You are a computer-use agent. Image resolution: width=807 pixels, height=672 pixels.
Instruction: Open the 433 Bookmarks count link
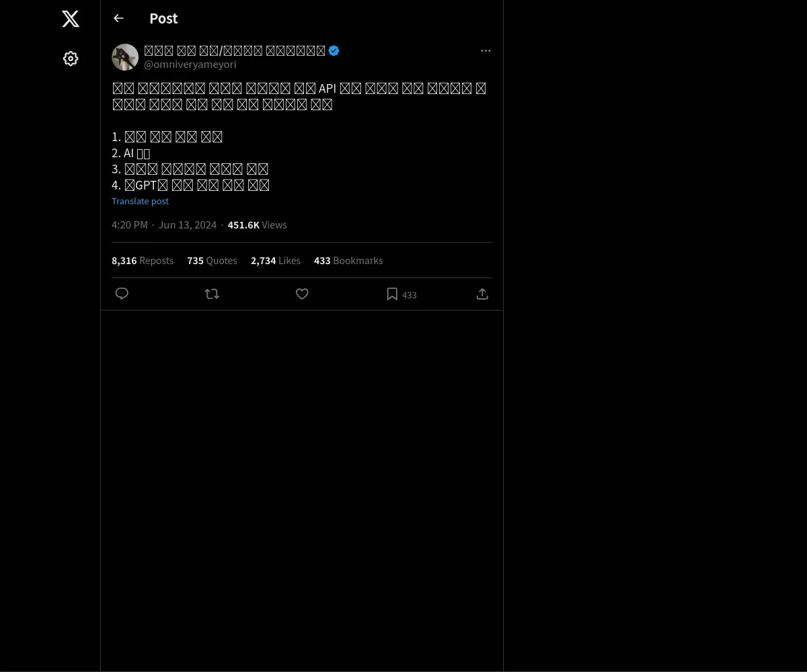348,261
